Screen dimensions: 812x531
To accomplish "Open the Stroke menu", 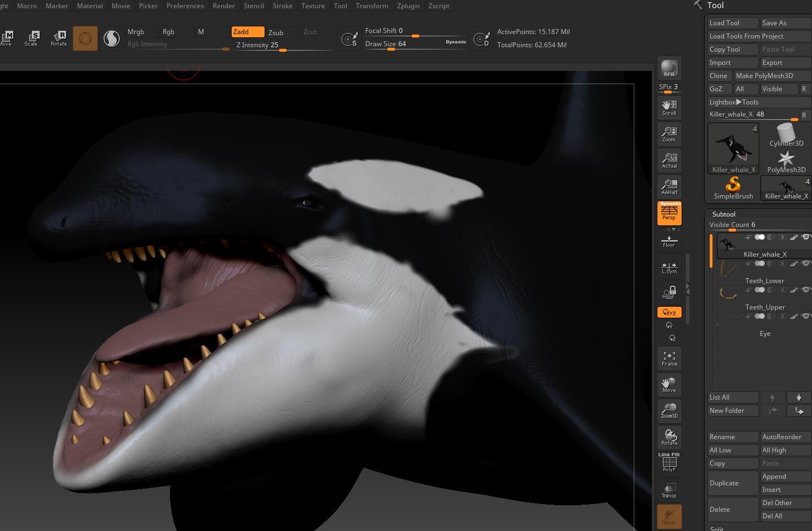I will 282,6.
